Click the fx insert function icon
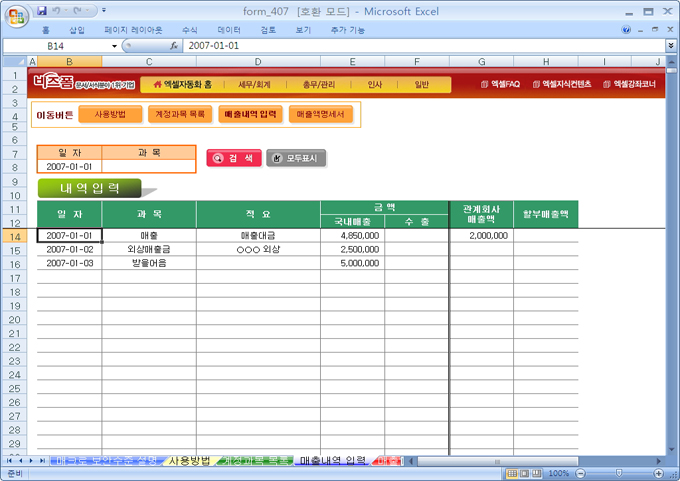680x481 pixels. tap(174, 46)
